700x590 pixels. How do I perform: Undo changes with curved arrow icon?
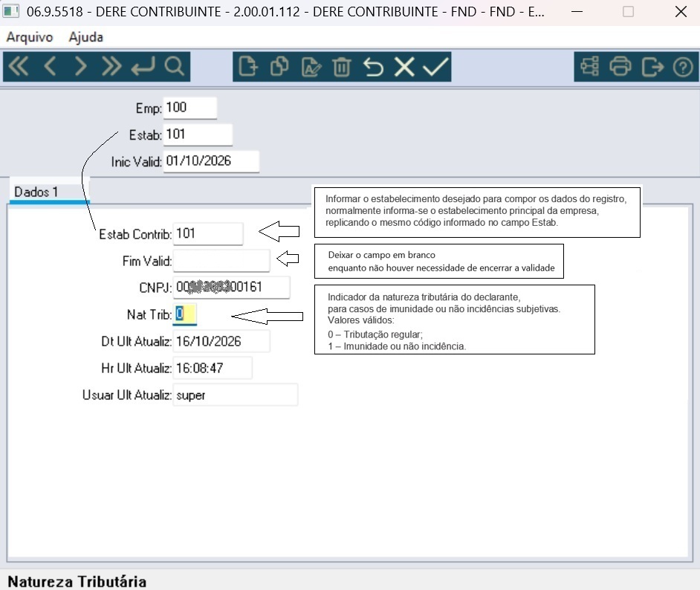[x=373, y=67]
